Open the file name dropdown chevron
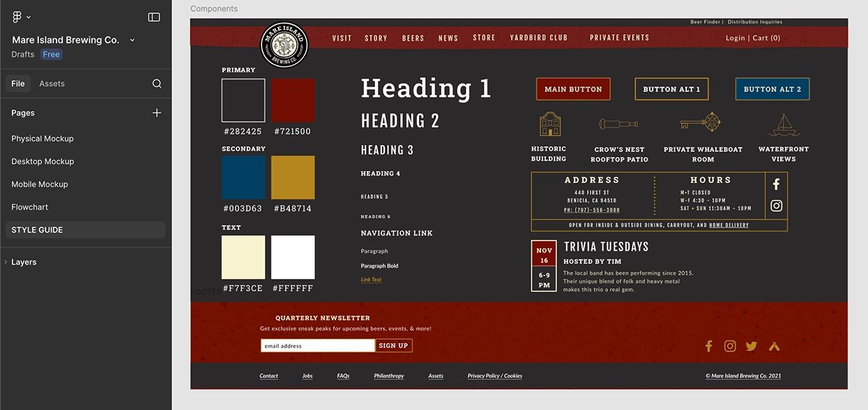Viewport: 868px width, 410px height. coord(132,40)
